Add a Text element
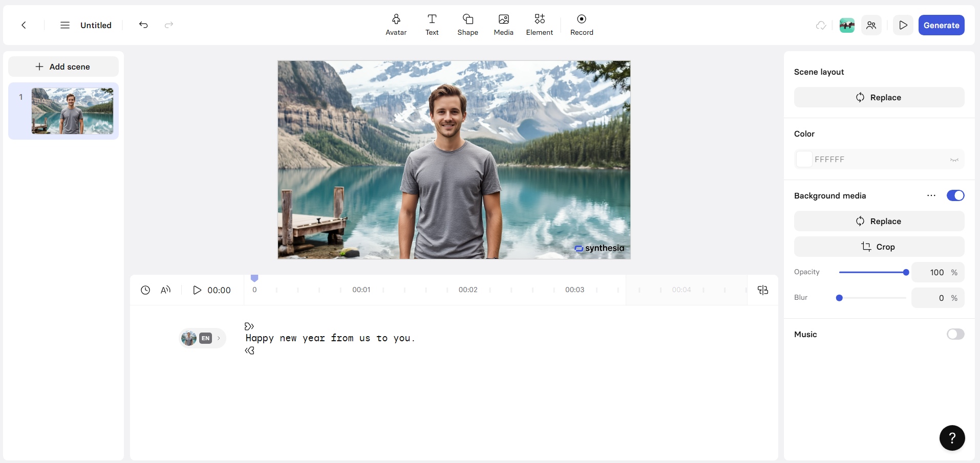 (x=432, y=25)
